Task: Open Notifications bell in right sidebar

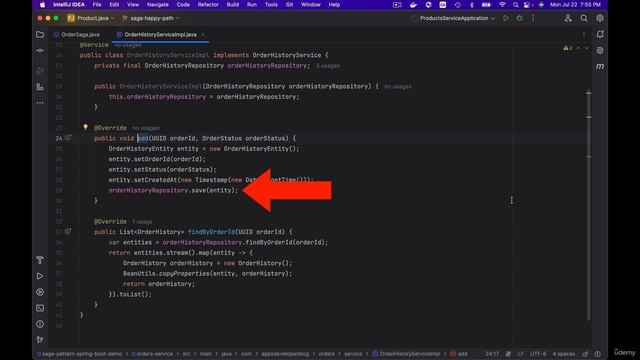Action: (x=600, y=35)
